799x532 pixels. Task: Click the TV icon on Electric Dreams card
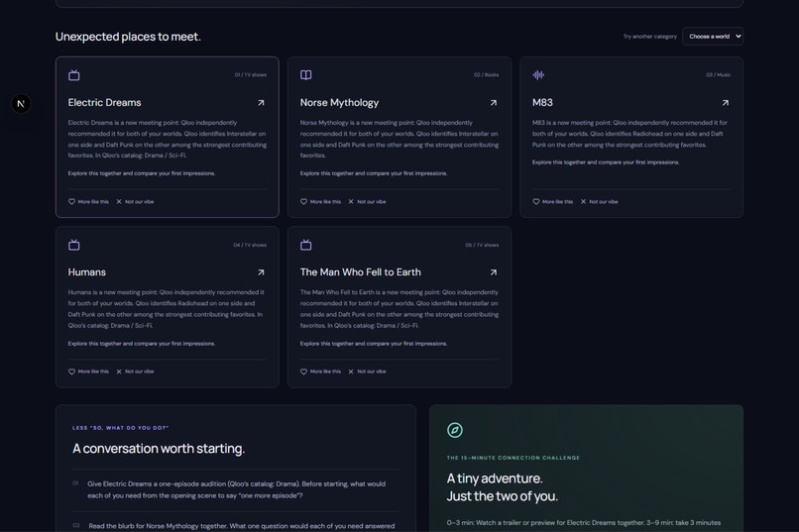click(74, 75)
